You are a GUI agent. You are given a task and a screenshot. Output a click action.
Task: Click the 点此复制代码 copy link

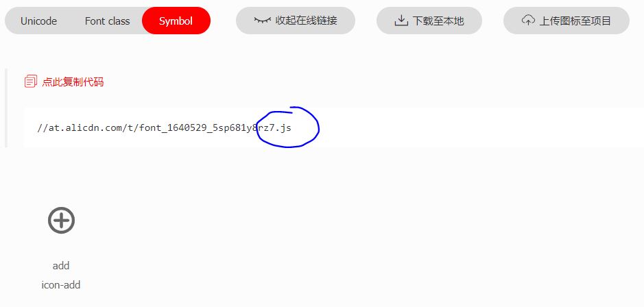point(73,82)
